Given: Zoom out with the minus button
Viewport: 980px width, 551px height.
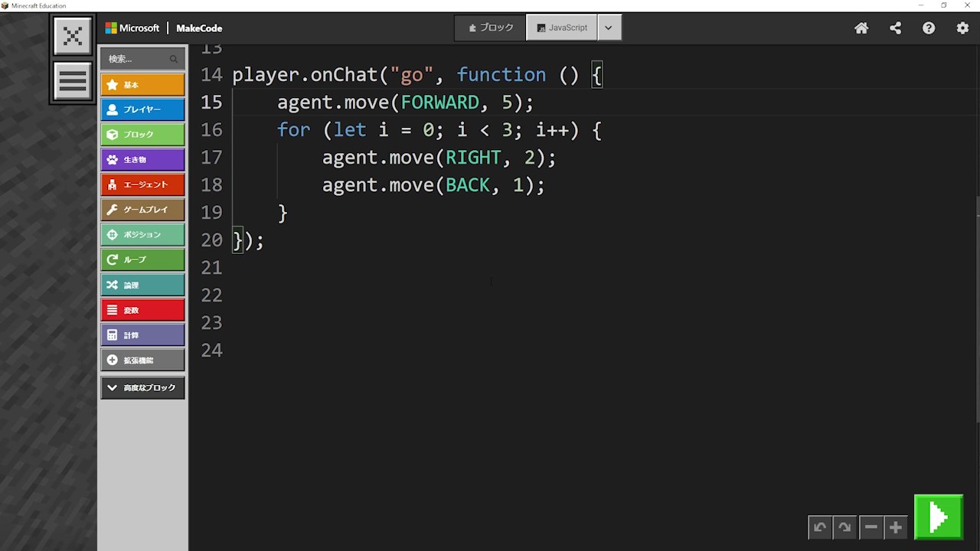Looking at the screenshot, I should (x=871, y=527).
